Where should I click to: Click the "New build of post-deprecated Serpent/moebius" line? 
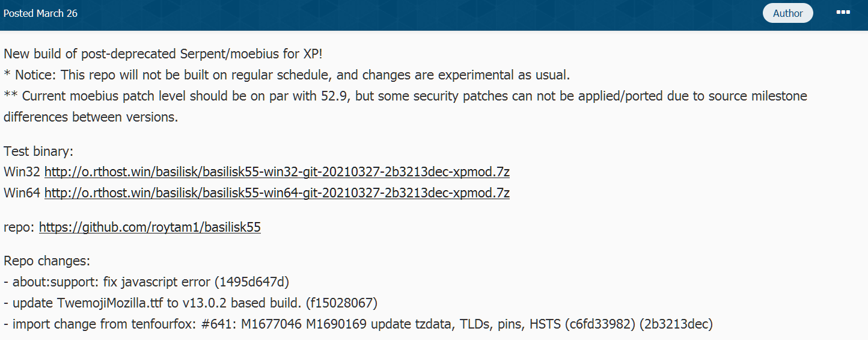(x=163, y=54)
